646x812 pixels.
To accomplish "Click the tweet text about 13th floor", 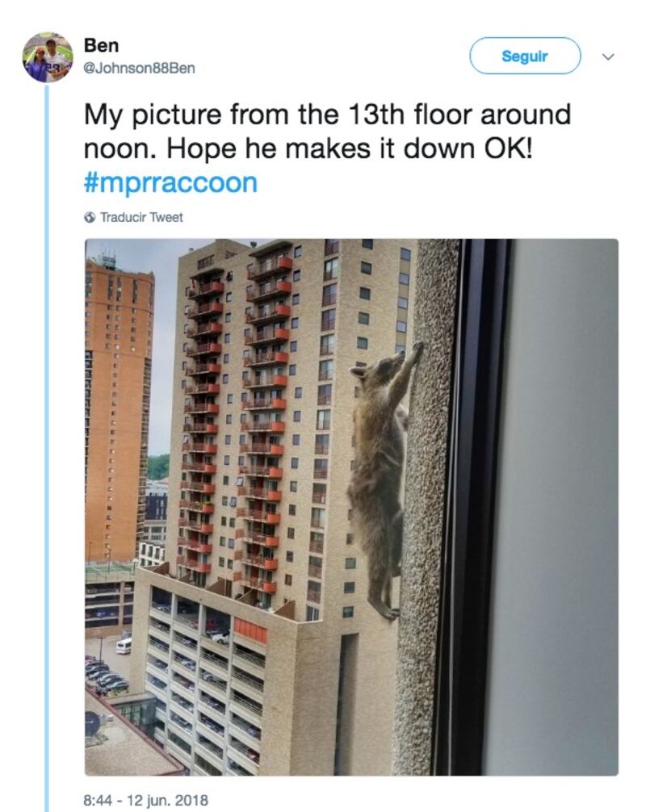I will coord(327,132).
